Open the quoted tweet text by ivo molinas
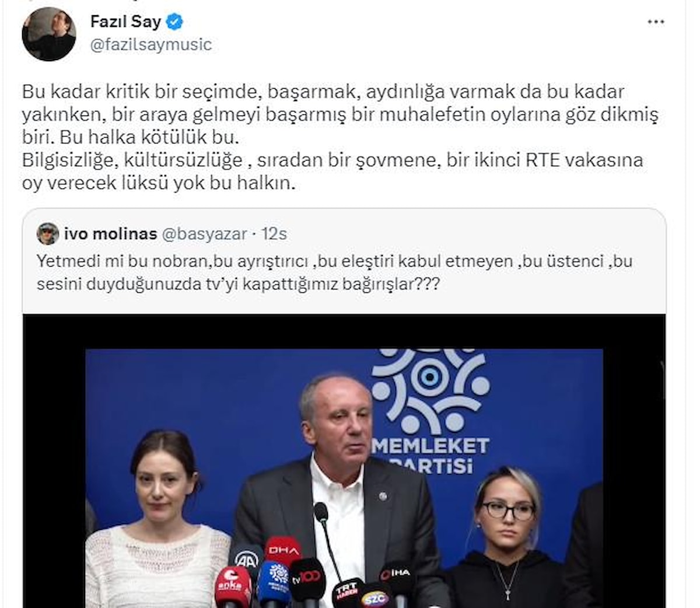700x608 pixels. click(x=334, y=272)
